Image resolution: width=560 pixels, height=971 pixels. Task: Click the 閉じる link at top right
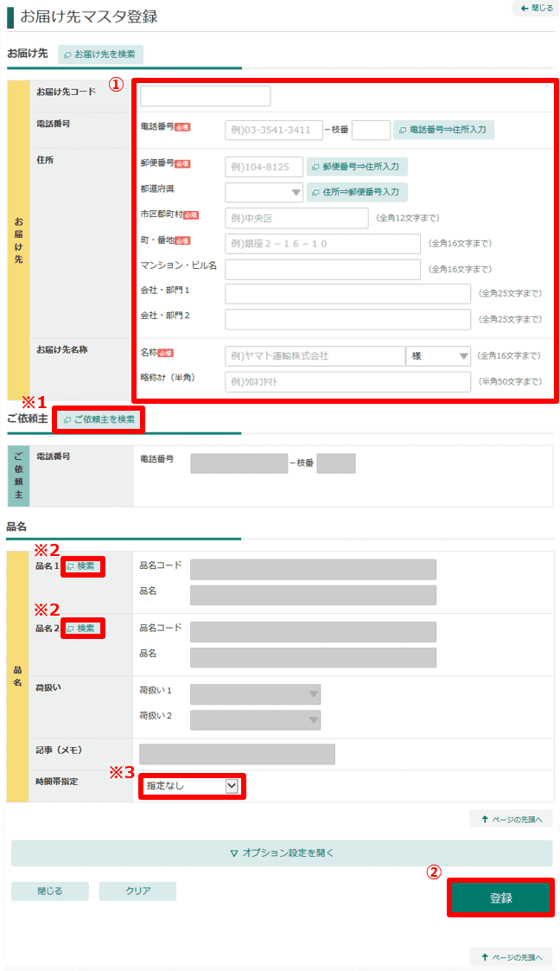tap(536, 8)
